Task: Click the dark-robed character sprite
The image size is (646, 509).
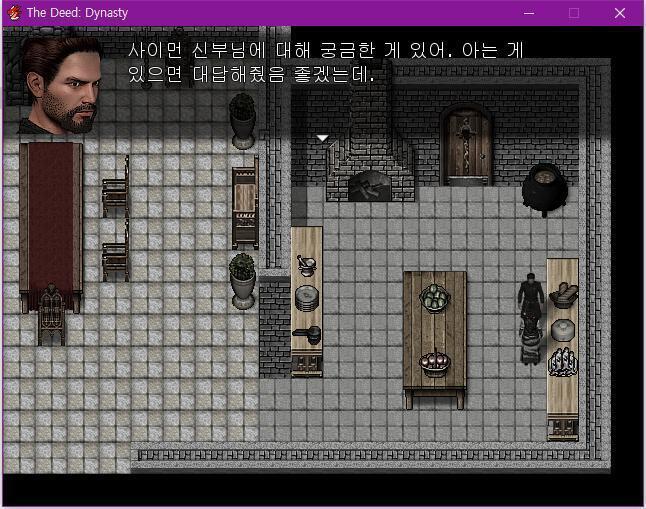Action: 531,318
